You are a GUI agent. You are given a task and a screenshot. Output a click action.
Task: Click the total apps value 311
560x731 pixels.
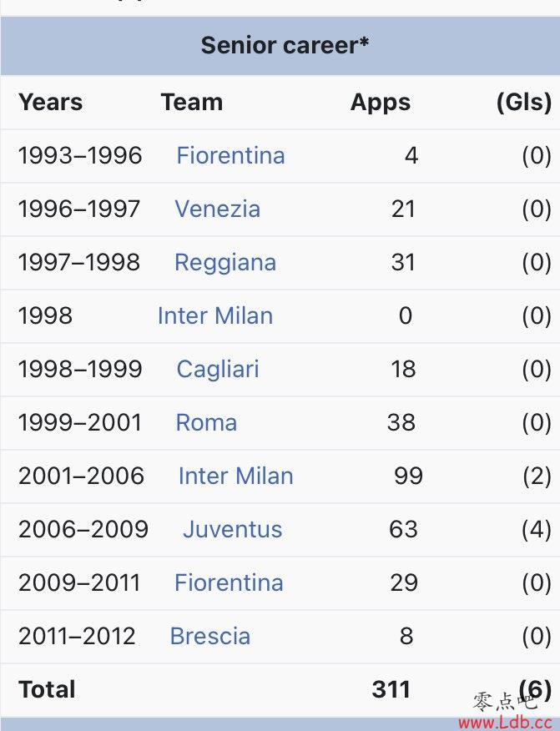tap(391, 689)
